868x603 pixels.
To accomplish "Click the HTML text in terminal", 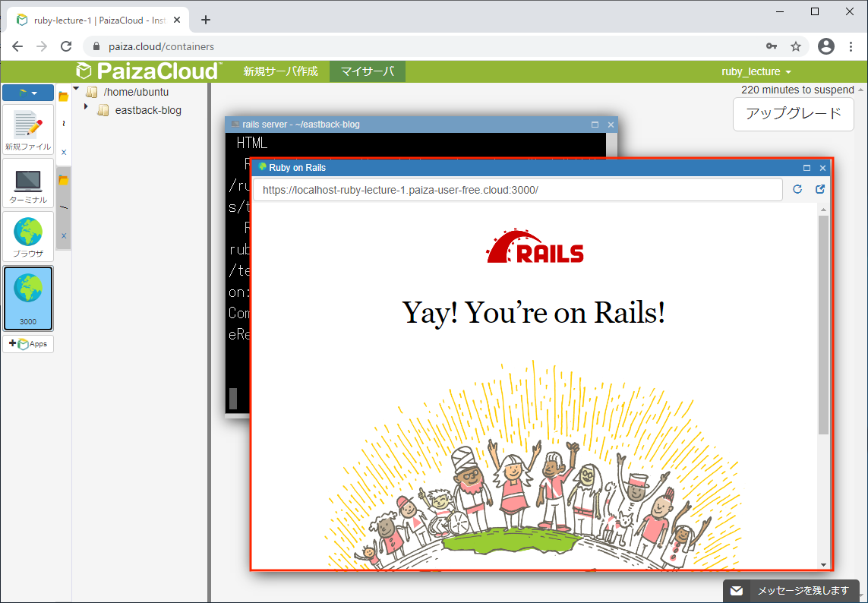I will [x=252, y=143].
